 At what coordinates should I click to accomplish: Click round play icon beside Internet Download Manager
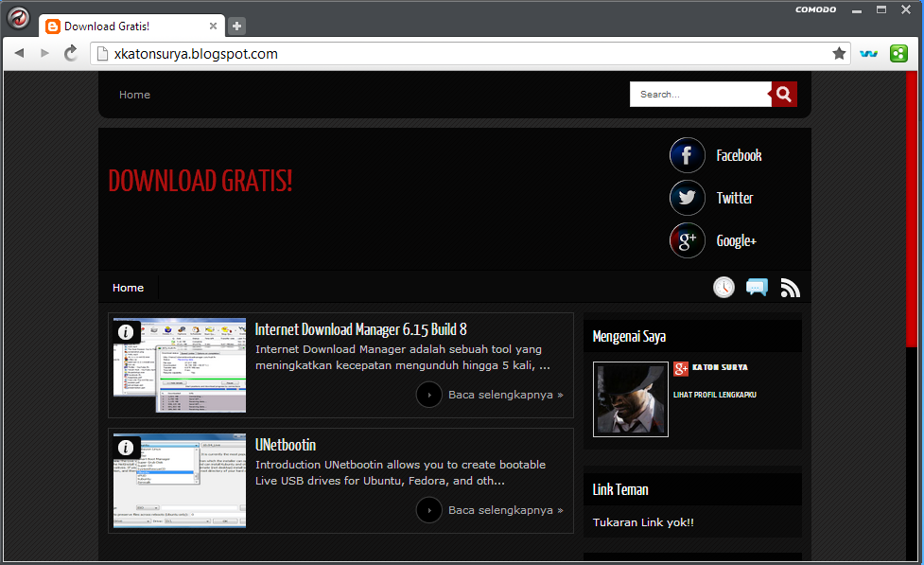429,395
